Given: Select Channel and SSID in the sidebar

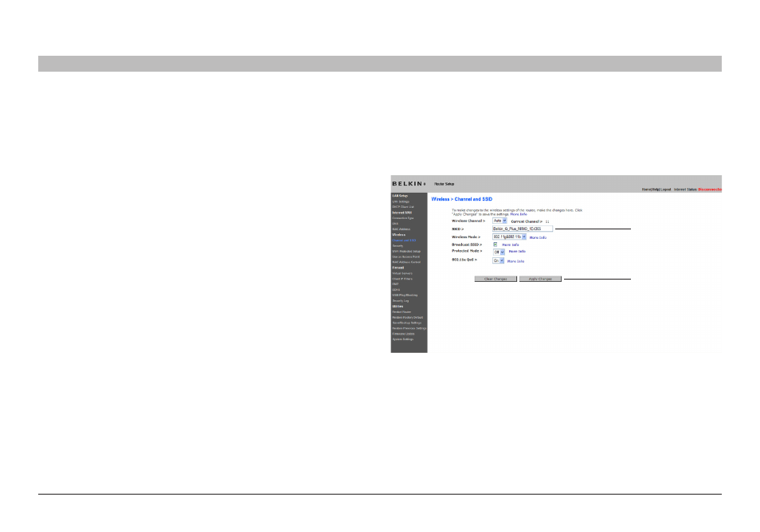Looking at the screenshot, I should point(404,241).
